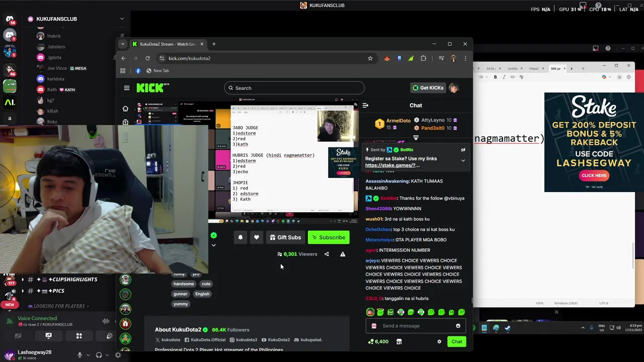Open Steam from the taskbar
Screen dimensions: 644x362
coord(508,328)
